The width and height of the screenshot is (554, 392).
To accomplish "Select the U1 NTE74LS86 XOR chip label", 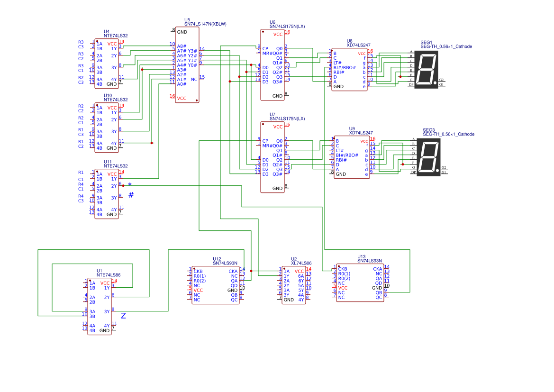I will pyautogui.click(x=109, y=273).
